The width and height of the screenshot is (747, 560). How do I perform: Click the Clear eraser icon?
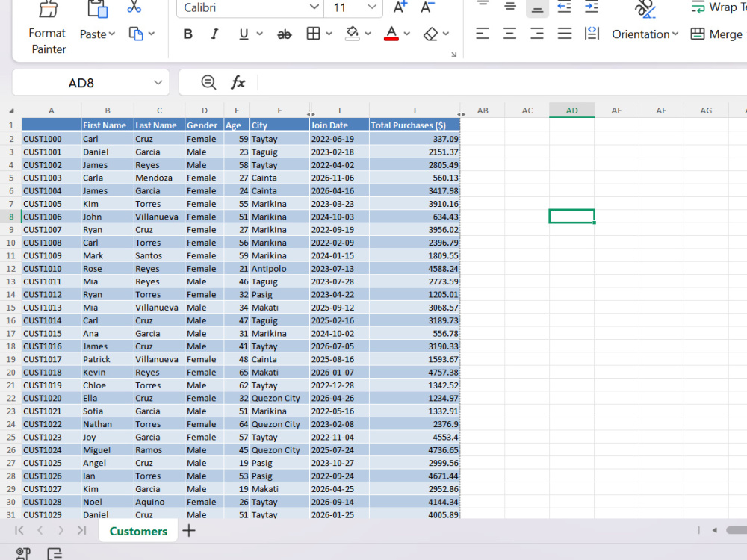pos(430,34)
